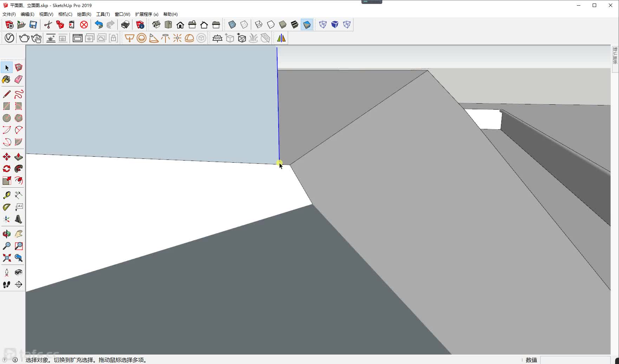Open the 窗口(W) menu
619x364 pixels.
(122, 14)
